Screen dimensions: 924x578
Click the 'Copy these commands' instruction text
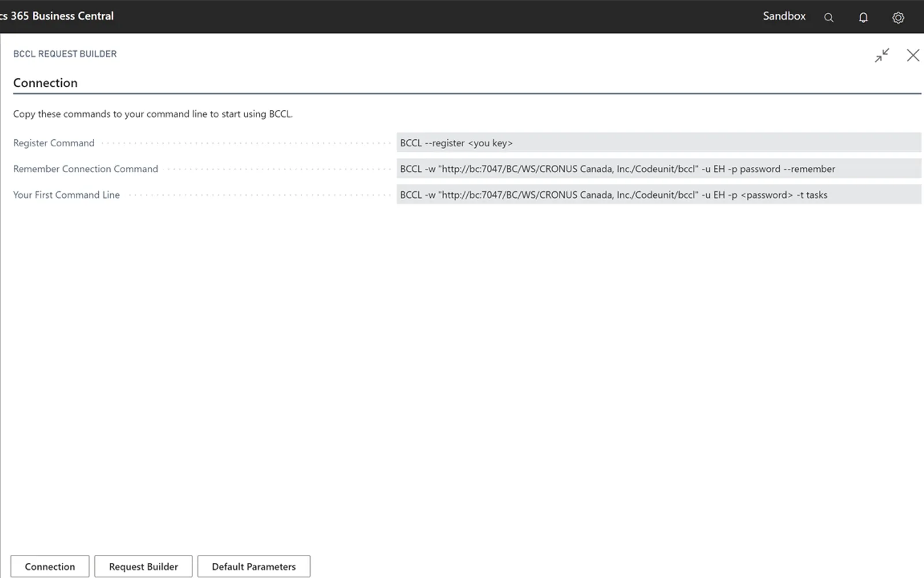[153, 114]
